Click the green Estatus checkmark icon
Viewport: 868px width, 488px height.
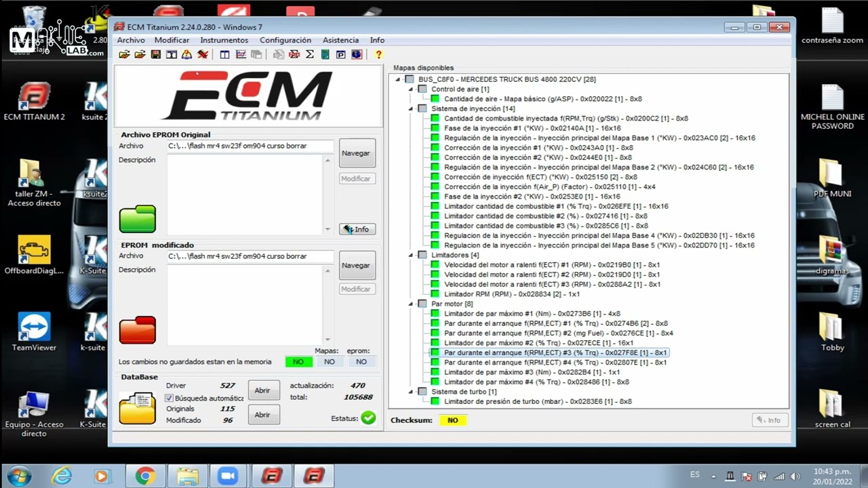click(368, 418)
